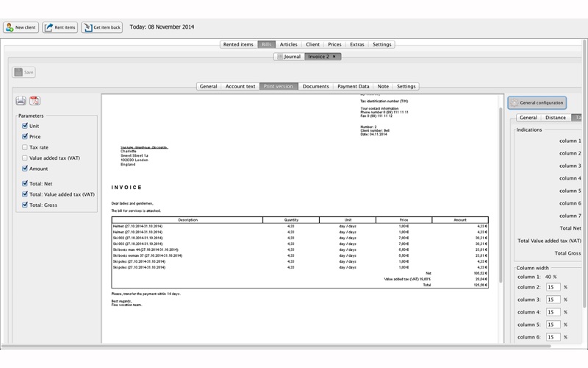Click 'Ski 002' invoice row description
The image size is (588, 368).
(x=137, y=238)
